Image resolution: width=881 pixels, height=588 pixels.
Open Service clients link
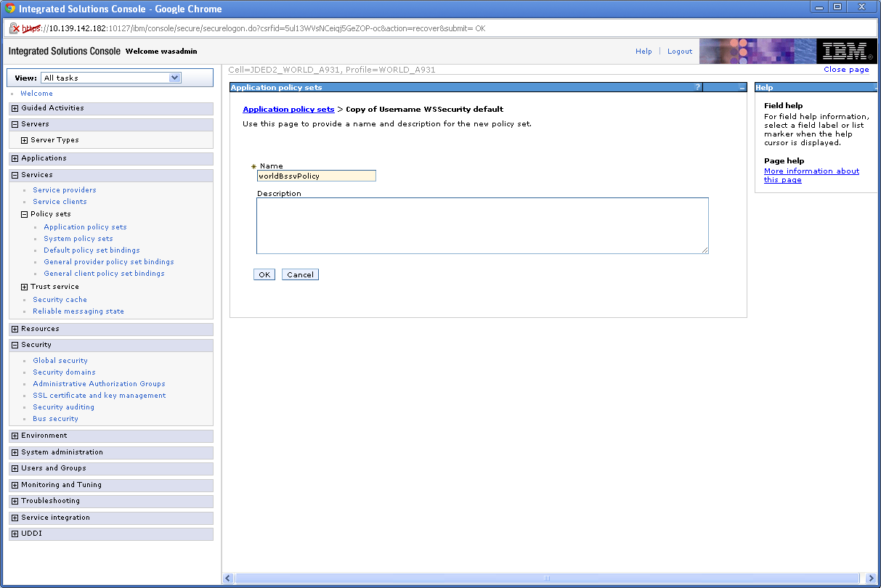[x=60, y=202]
